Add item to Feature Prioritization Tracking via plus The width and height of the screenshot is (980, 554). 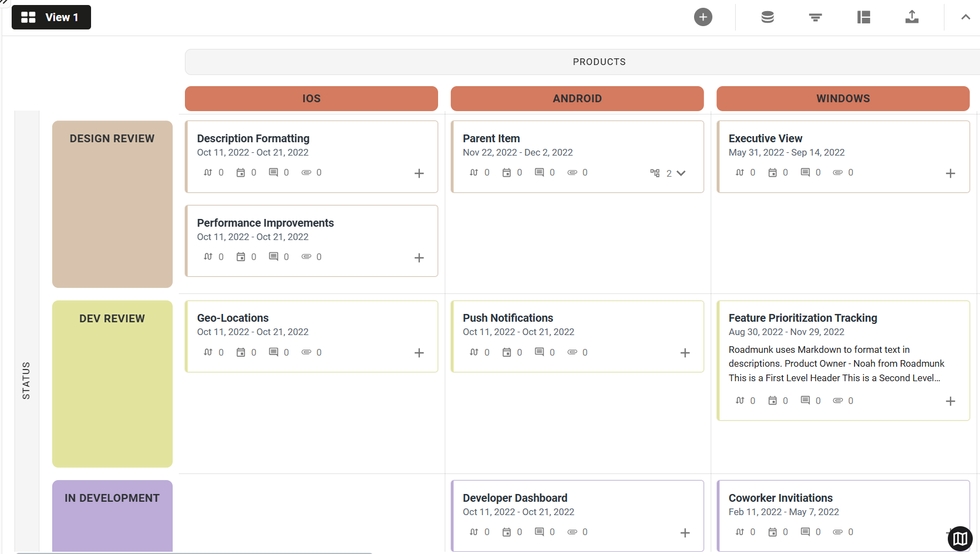(951, 401)
